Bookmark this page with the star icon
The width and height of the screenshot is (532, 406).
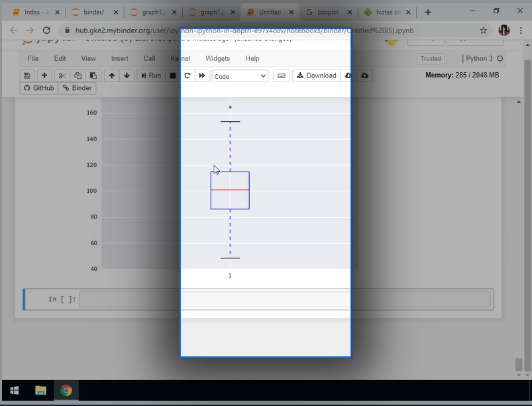point(483,30)
